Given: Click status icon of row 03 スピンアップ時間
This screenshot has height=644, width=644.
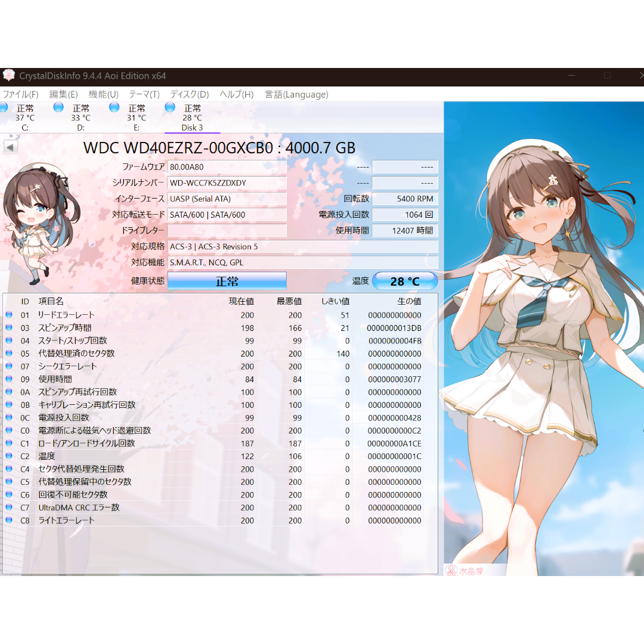Looking at the screenshot, I should [x=9, y=327].
